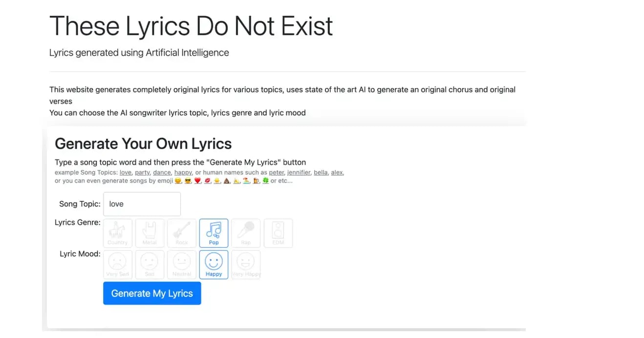Select the Country genre horse icon
644x338 pixels.
point(117,233)
